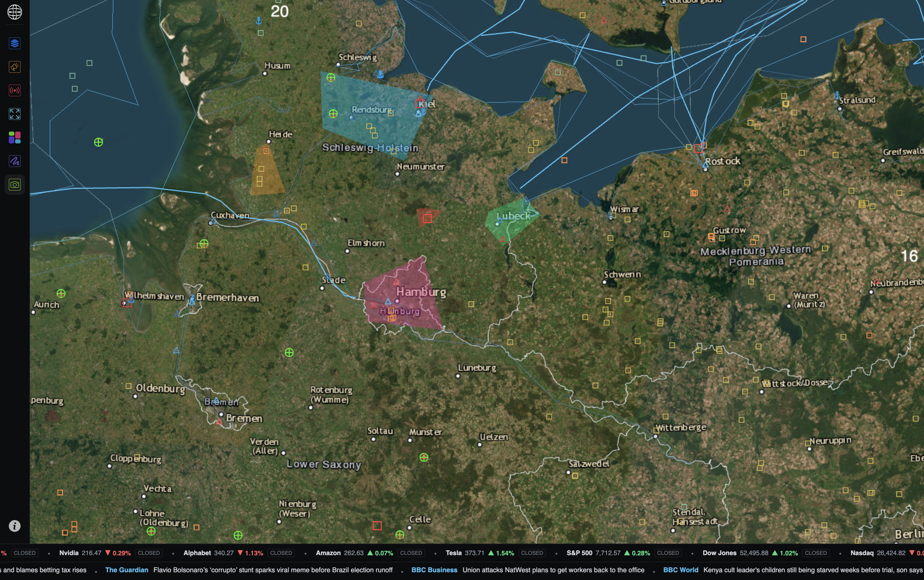The height and width of the screenshot is (580, 924).
Task: Click the Rostock city label
Action: click(x=723, y=161)
